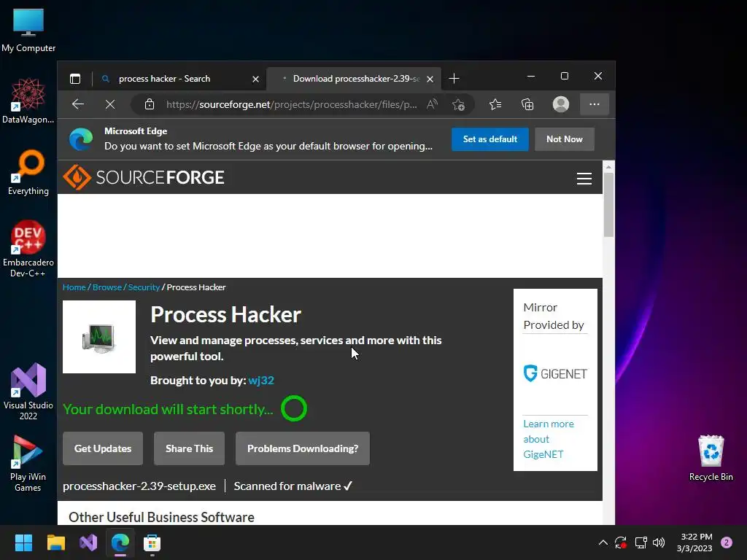Open the Recycle Bin on desktop
This screenshot has width=747, height=560.
point(711,458)
